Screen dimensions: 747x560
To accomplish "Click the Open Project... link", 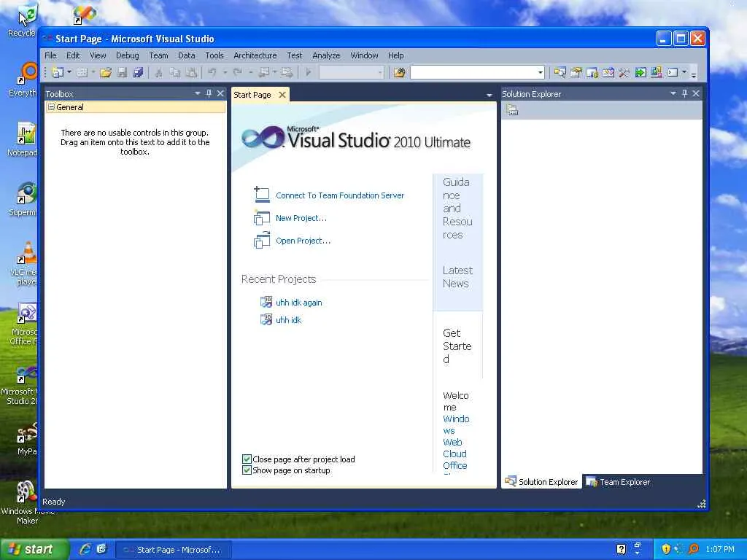I will 303,241.
